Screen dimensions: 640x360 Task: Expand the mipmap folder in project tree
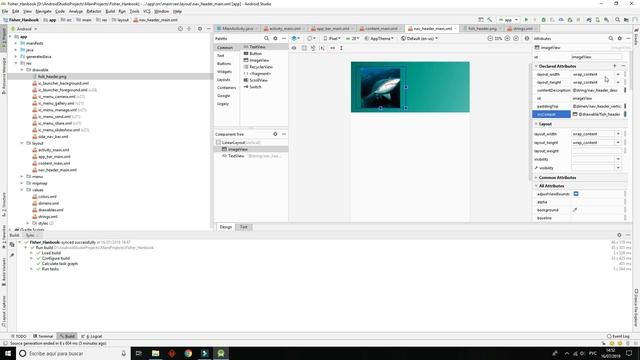click(x=22, y=183)
